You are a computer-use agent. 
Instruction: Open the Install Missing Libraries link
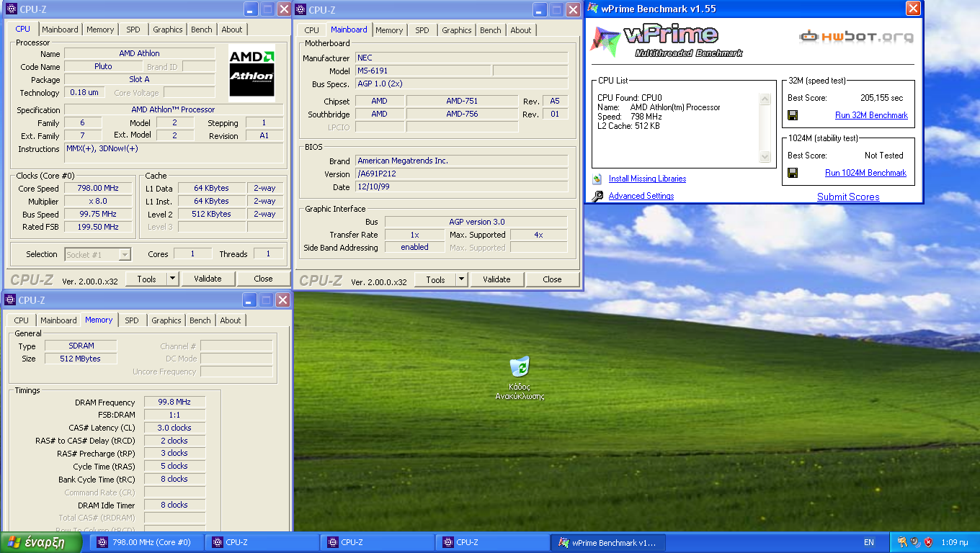click(x=647, y=179)
